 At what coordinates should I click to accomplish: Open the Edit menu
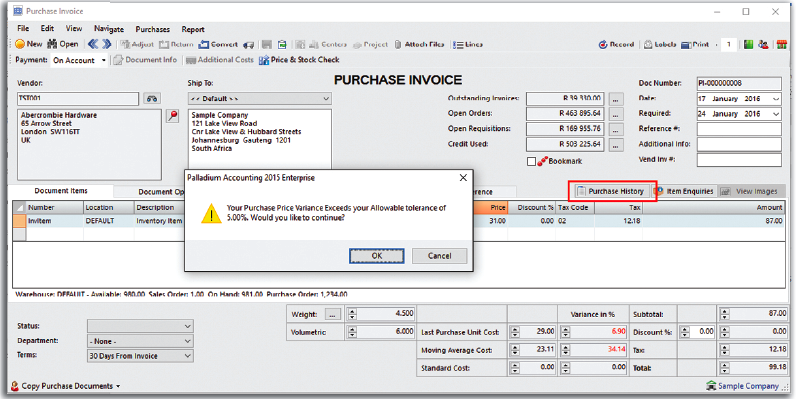click(47, 29)
